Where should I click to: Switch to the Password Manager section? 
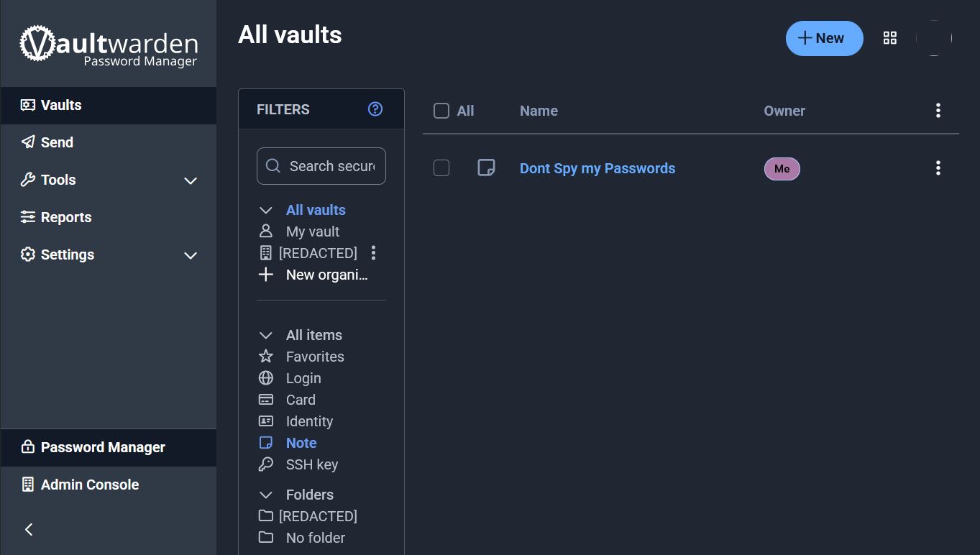coord(103,447)
